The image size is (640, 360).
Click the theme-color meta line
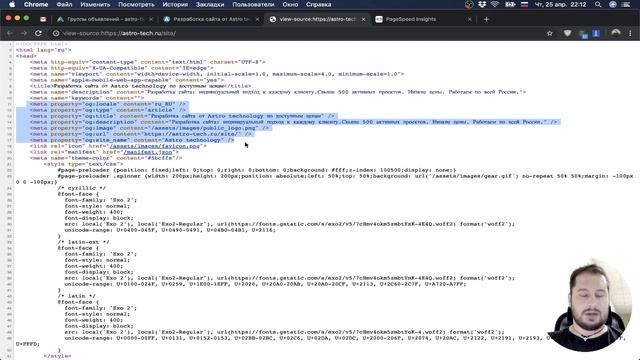click(106, 158)
